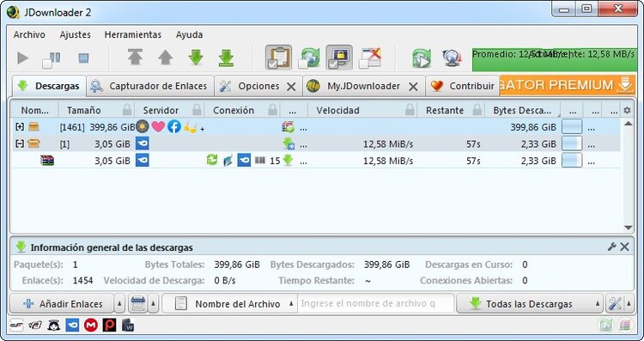Sort by the Restante column header
644x341 pixels.
tap(445, 110)
